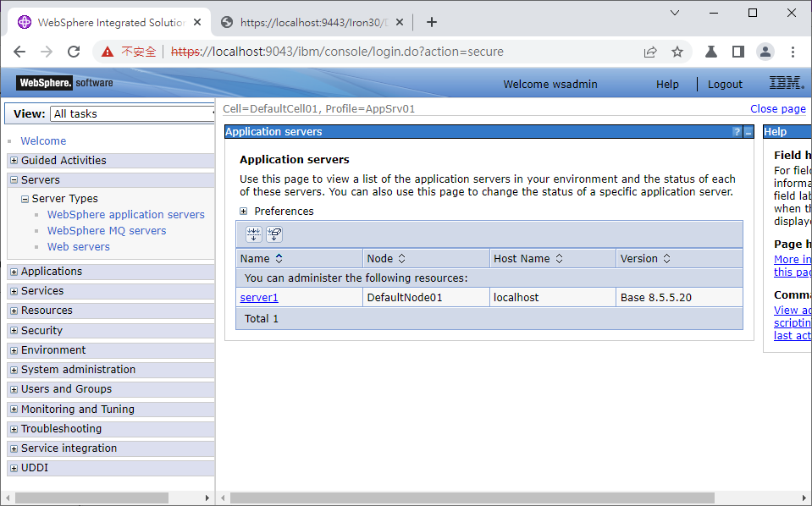The image size is (812, 506).
Task: Expand System administration section
Action: (14, 370)
